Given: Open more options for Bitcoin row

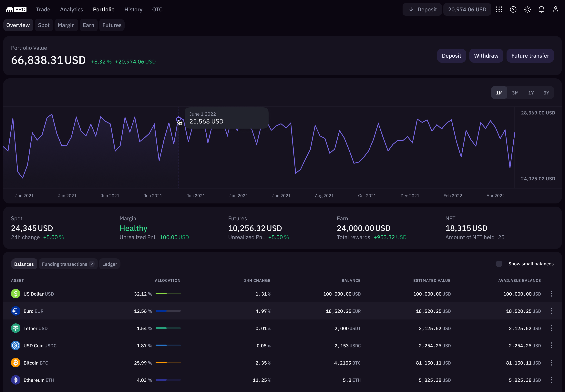Looking at the screenshot, I should [x=551, y=363].
